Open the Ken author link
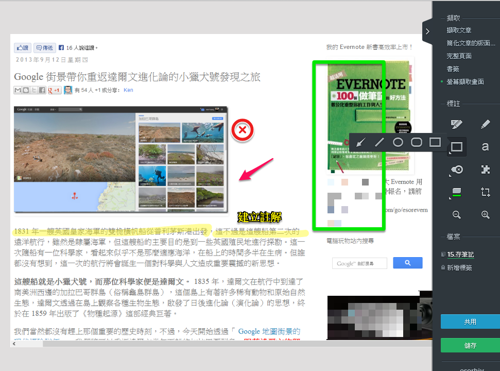 [x=128, y=90]
